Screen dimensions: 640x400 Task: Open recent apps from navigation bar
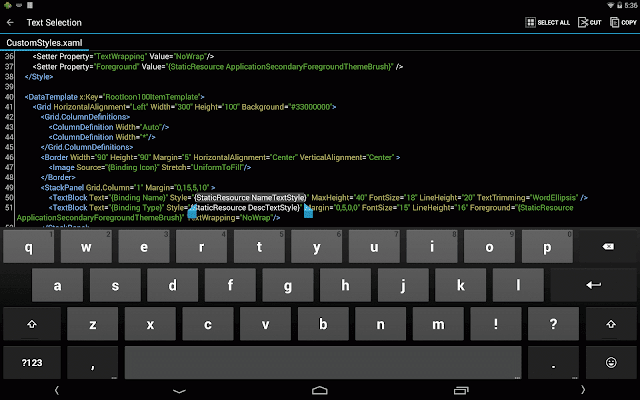pos(461,391)
